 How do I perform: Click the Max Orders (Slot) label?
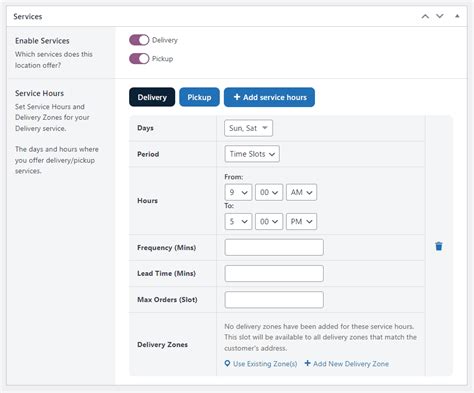coord(167,300)
